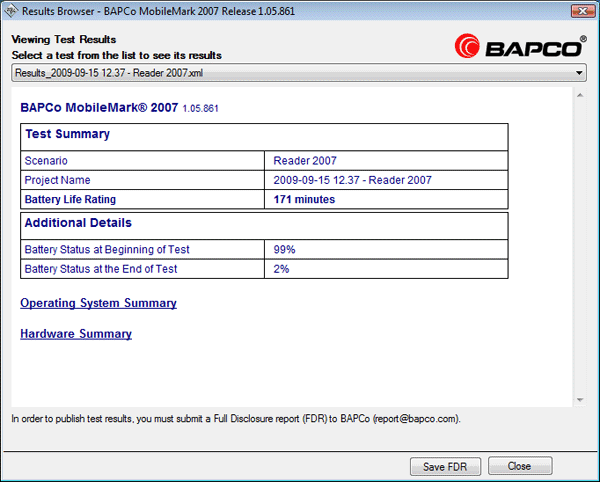Click the 'Reader 2007' scenario value
600x482 pixels.
click(x=305, y=160)
